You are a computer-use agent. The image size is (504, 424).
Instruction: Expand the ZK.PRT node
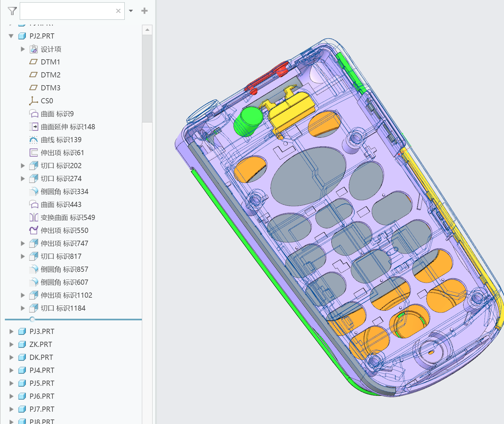coord(11,344)
